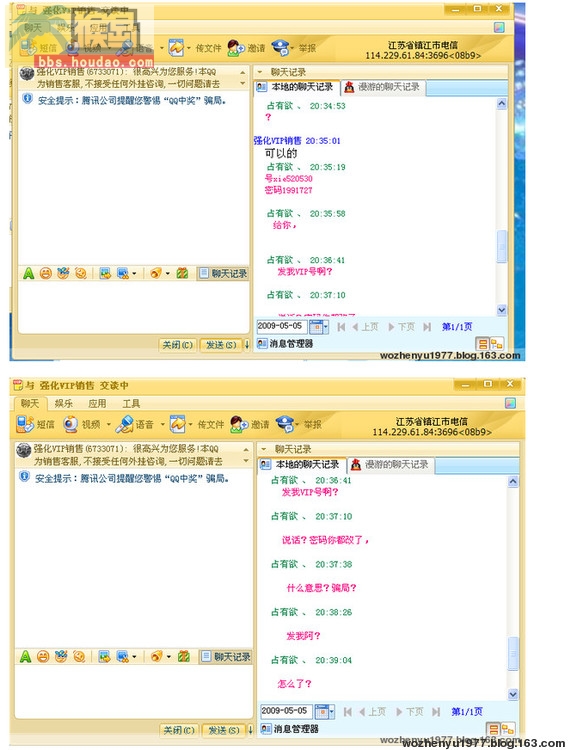
Task: Open the smiley emoticon picker in lower window
Action: pos(43,657)
